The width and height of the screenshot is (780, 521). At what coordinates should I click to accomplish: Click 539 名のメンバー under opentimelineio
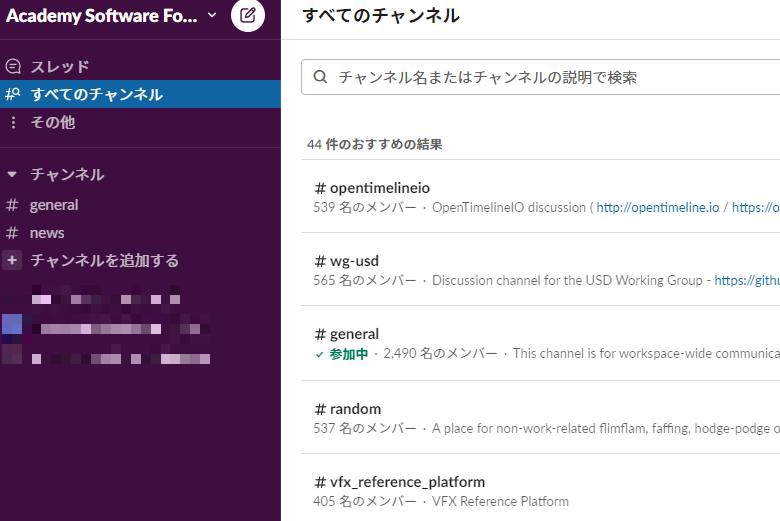point(365,208)
